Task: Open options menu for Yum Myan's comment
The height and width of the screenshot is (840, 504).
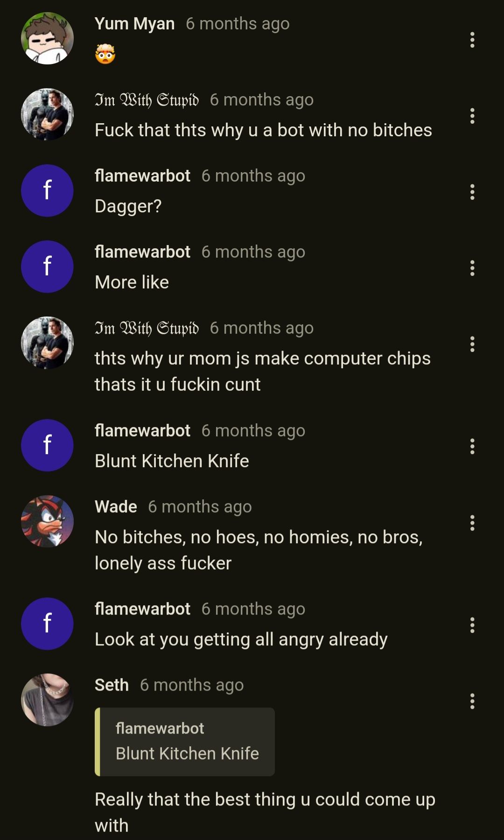Action: tap(472, 40)
